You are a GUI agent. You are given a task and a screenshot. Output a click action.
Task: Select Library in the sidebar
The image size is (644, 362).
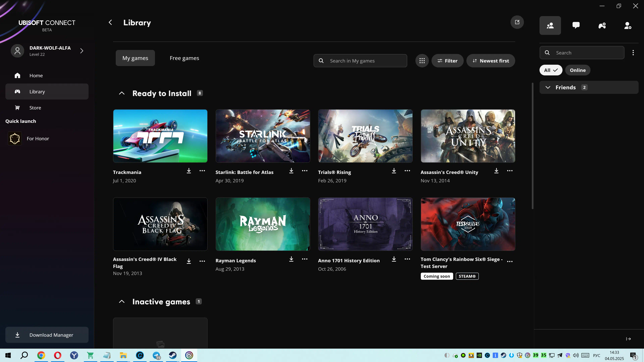coord(47,92)
